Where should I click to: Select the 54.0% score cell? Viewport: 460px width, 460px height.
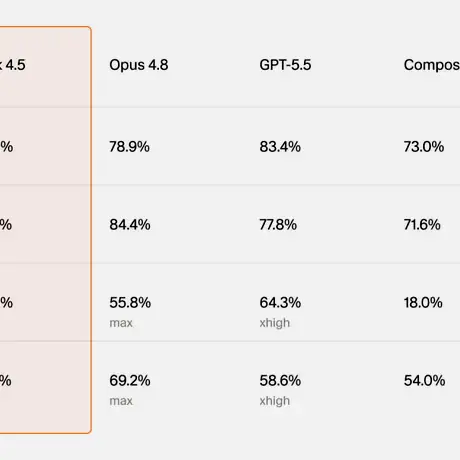[x=424, y=381]
